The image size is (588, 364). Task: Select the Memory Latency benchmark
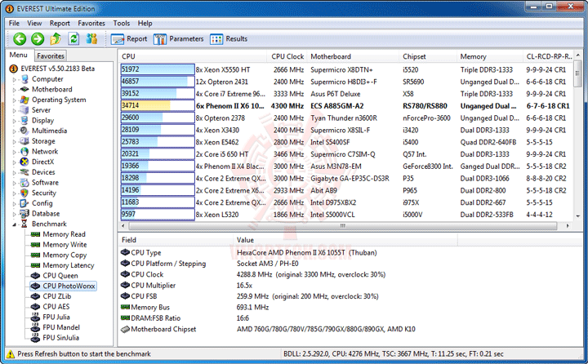(69, 265)
